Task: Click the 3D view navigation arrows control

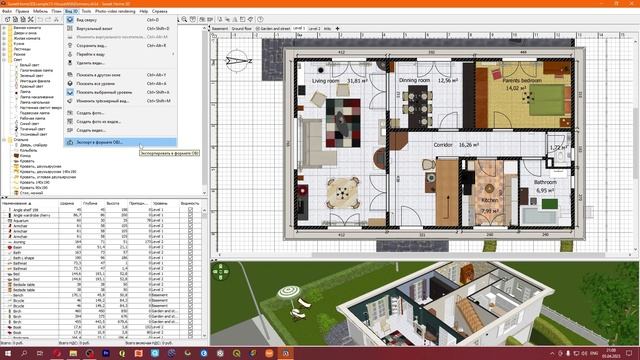Action: coord(220,272)
